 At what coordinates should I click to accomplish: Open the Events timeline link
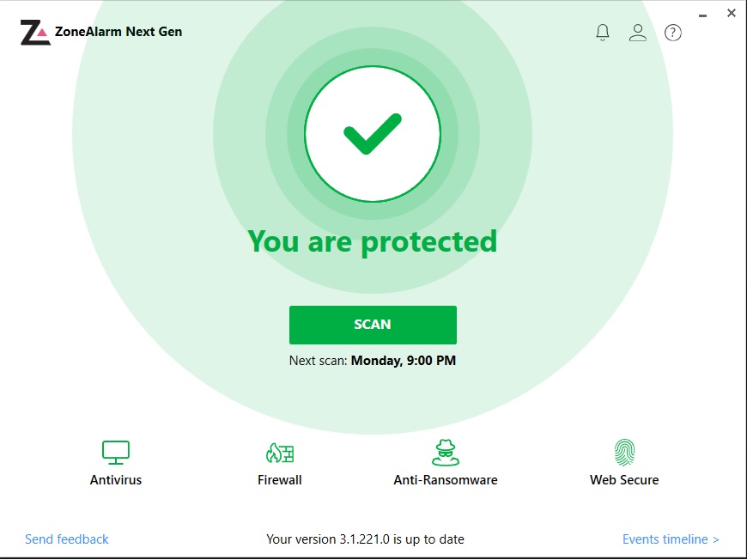click(671, 539)
